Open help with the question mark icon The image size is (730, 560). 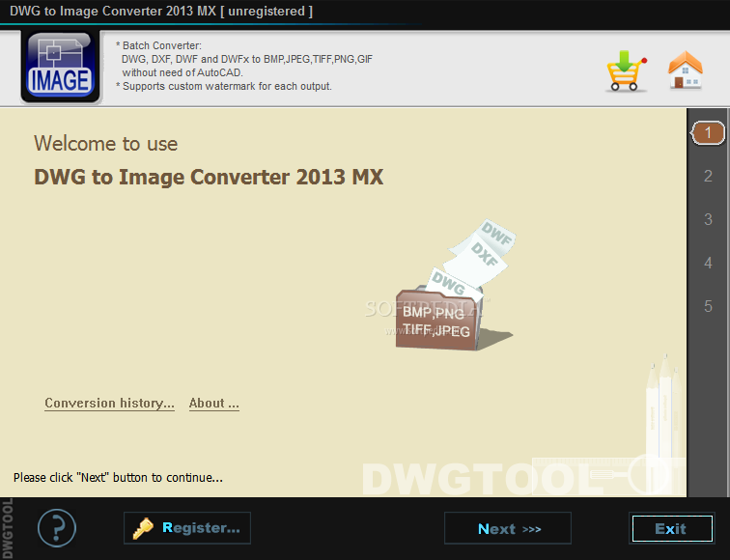click(57, 528)
